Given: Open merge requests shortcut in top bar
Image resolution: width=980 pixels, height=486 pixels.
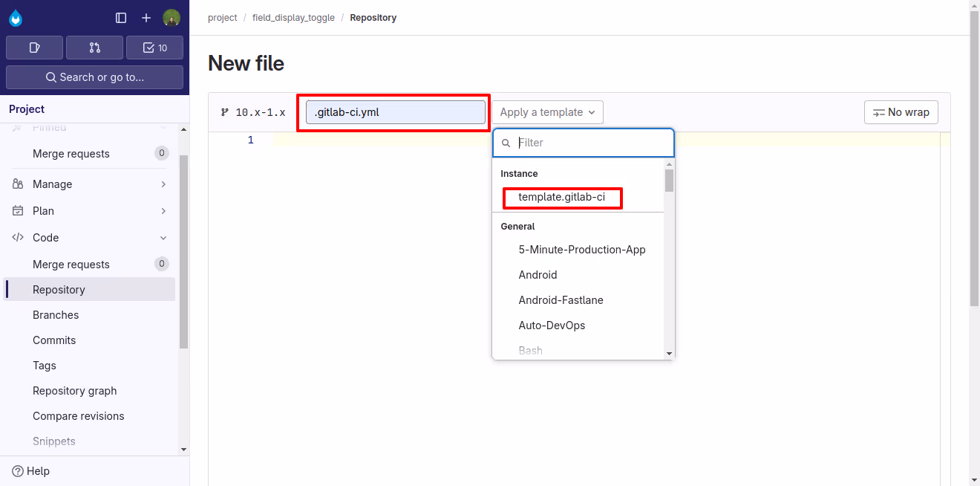Looking at the screenshot, I should [94, 48].
